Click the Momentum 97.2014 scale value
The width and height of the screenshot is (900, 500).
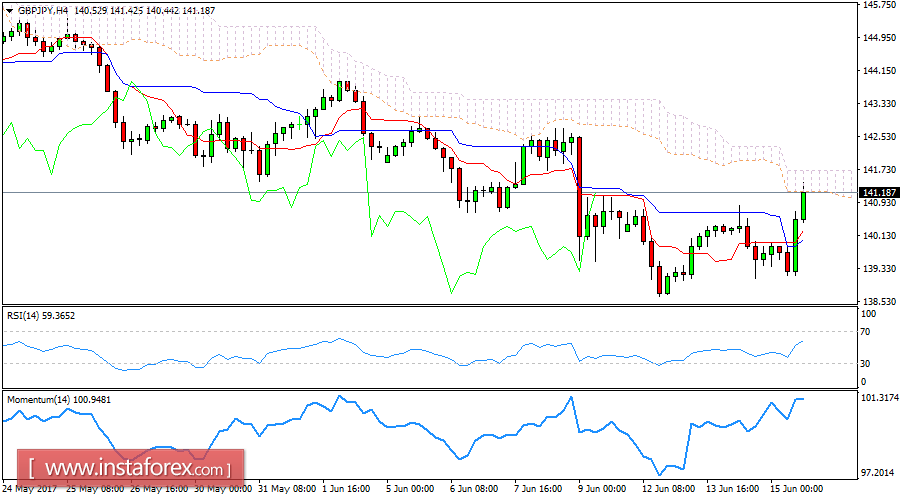click(878, 472)
